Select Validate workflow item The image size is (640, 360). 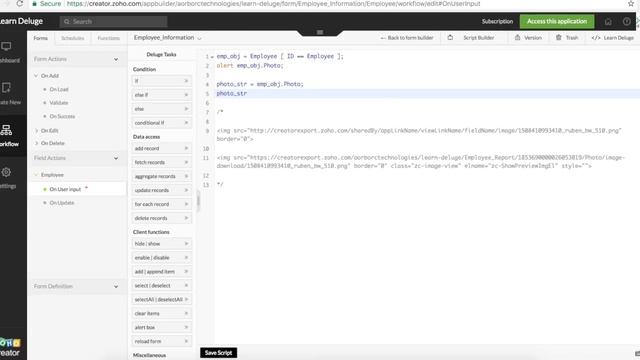[x=59, y=103]
